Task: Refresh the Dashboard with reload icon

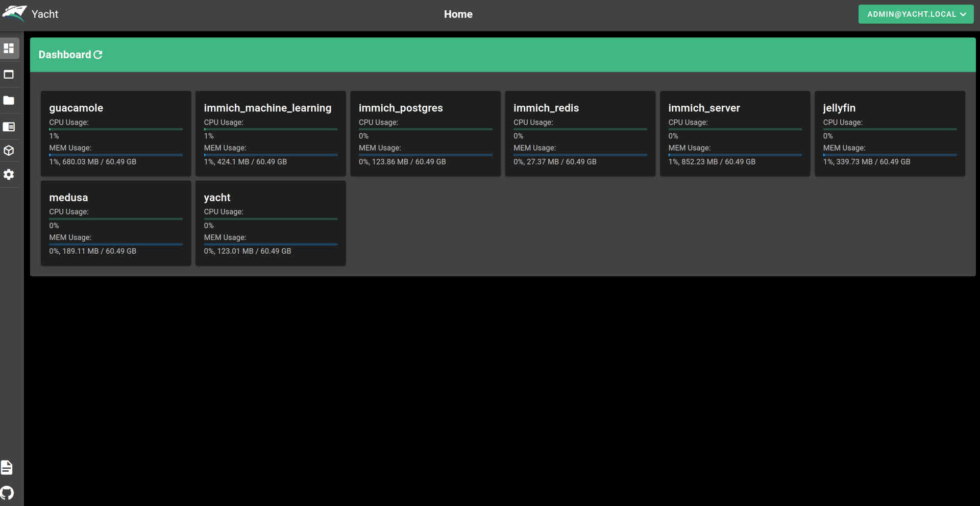Action: pos(98,55)
